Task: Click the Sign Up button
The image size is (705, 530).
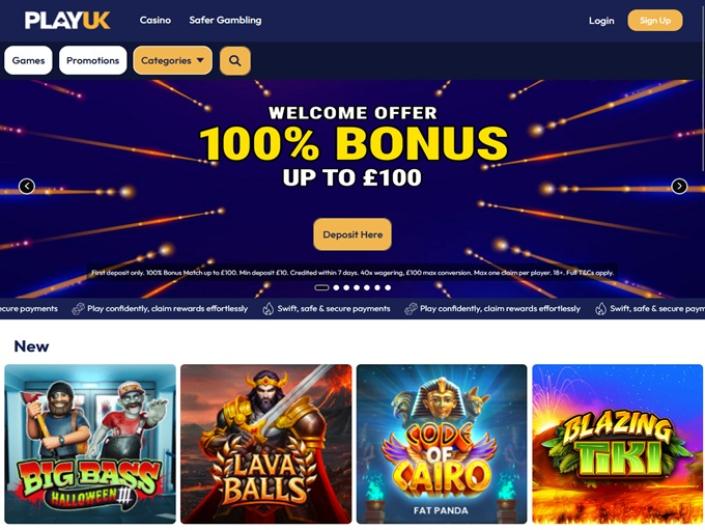Action: point(655,21)
